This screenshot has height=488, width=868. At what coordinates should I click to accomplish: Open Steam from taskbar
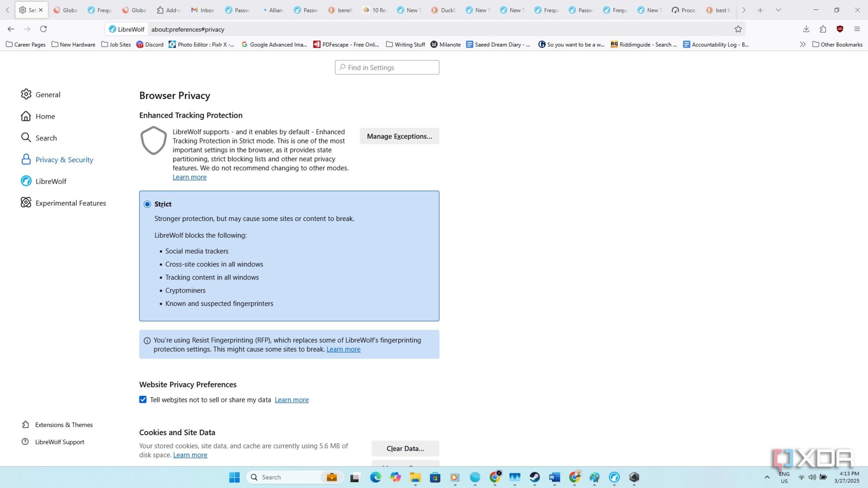click(x=534, y=477)
